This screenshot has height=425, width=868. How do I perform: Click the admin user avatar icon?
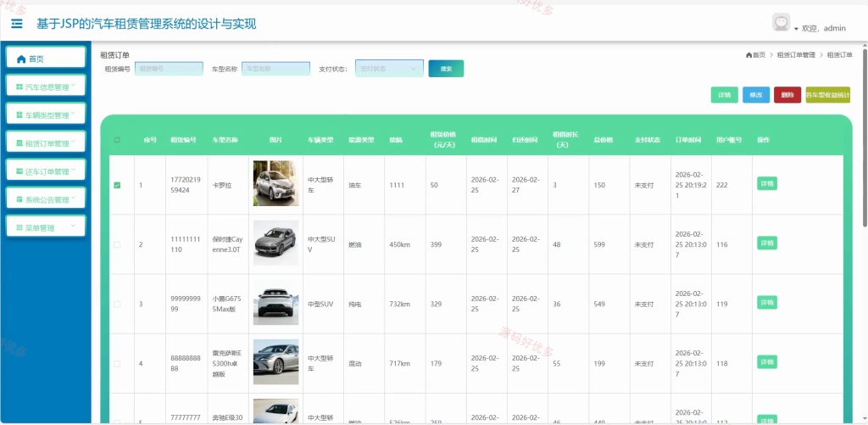[x=781, y=22]
